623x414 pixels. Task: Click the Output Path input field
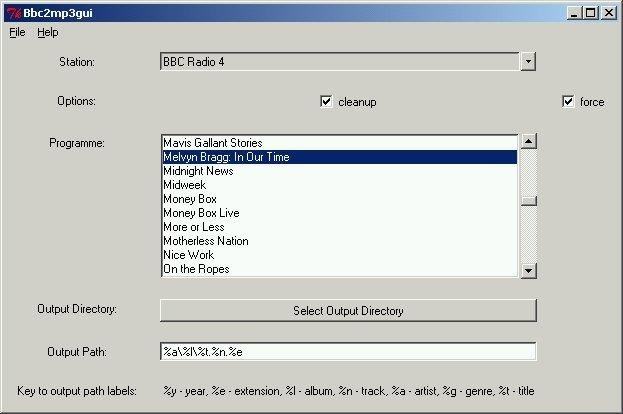[x=348, y=352]
